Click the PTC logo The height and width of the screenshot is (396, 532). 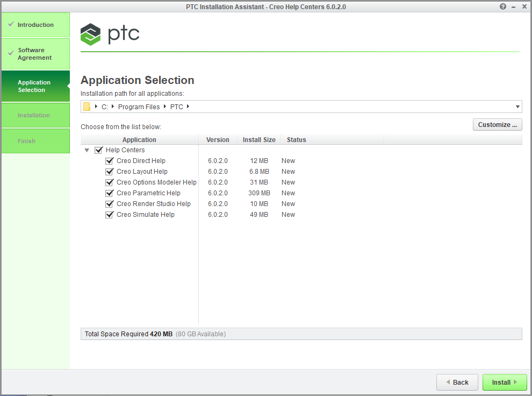[x=110, y=35]
